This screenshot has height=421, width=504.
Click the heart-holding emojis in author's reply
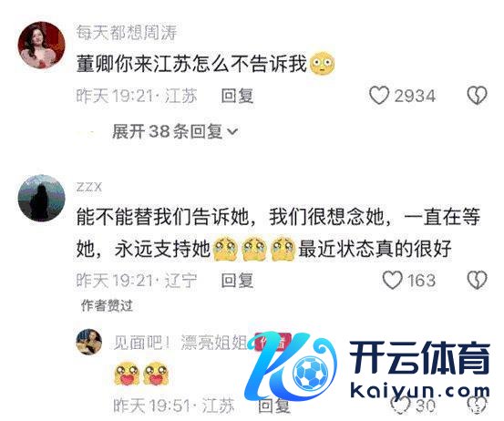point(142,374)
